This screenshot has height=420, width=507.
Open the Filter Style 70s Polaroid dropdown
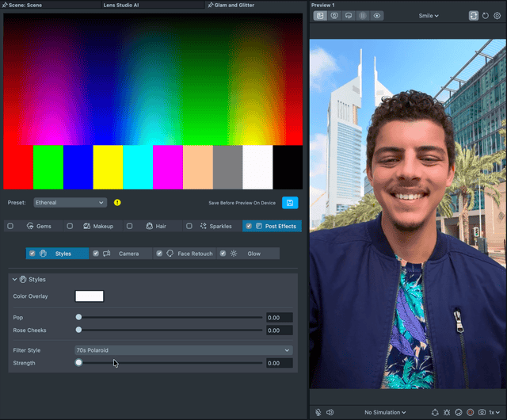click(x=183, y=350)
